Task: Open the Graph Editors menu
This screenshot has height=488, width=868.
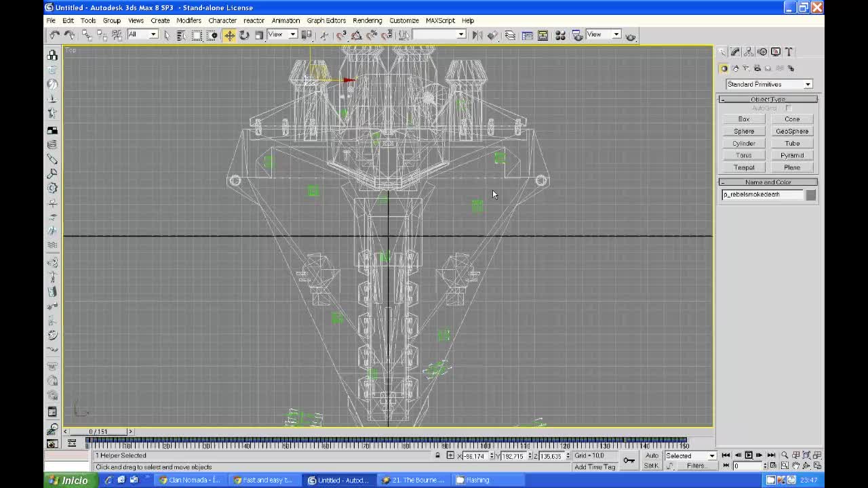Action: (326, 20)
